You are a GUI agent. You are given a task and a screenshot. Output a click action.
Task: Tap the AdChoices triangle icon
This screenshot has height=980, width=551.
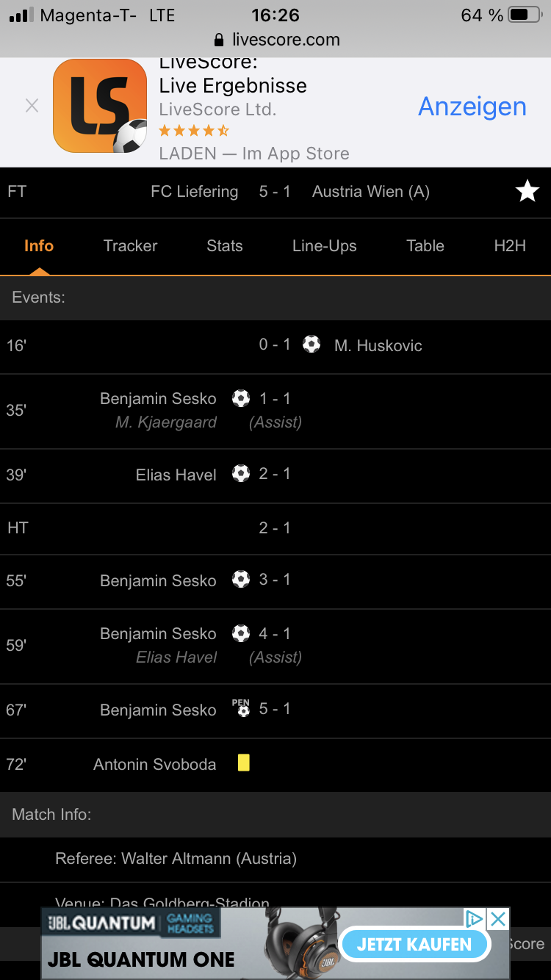click(x=475, y=918)
